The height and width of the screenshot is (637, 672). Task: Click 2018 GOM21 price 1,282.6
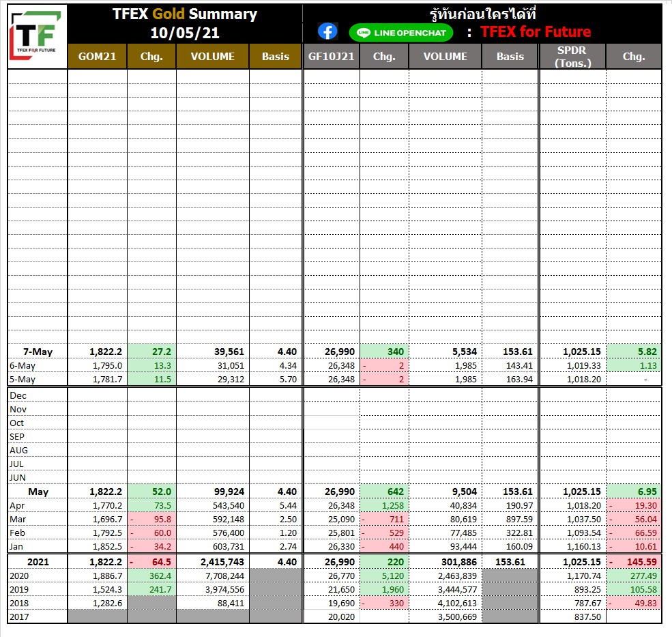point(107,604)
